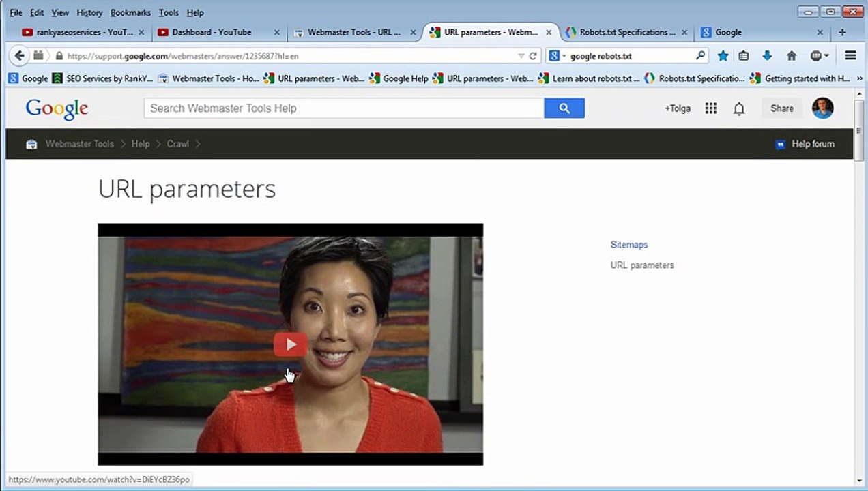
Task: Open the Help forum link
Action: [805, 144]
